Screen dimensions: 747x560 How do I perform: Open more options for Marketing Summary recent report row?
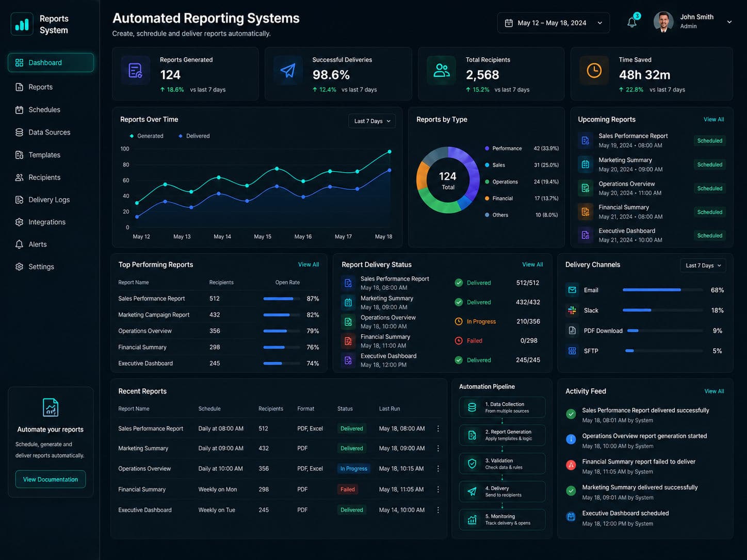(438, 448)
